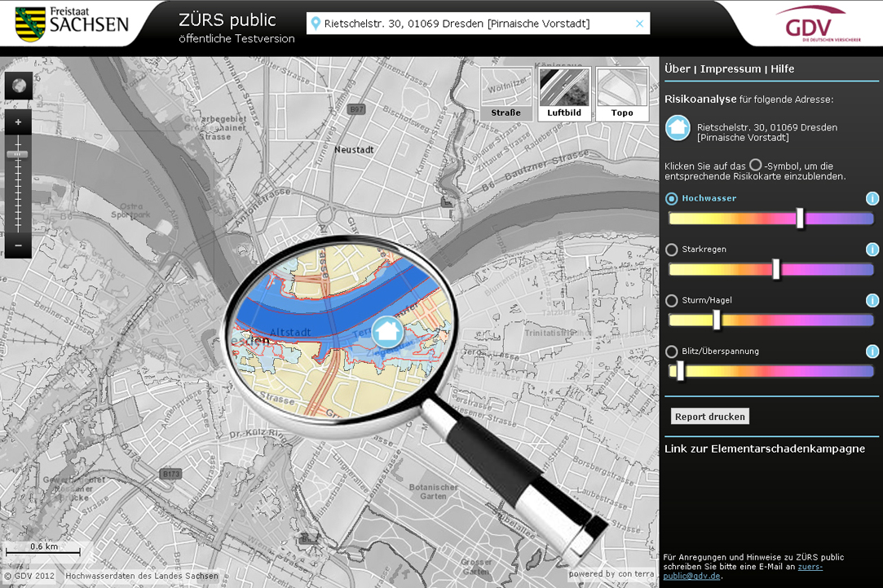The image size is (883, 588).
Task: Switch basemap to Straße view
Action: point(506,94)
